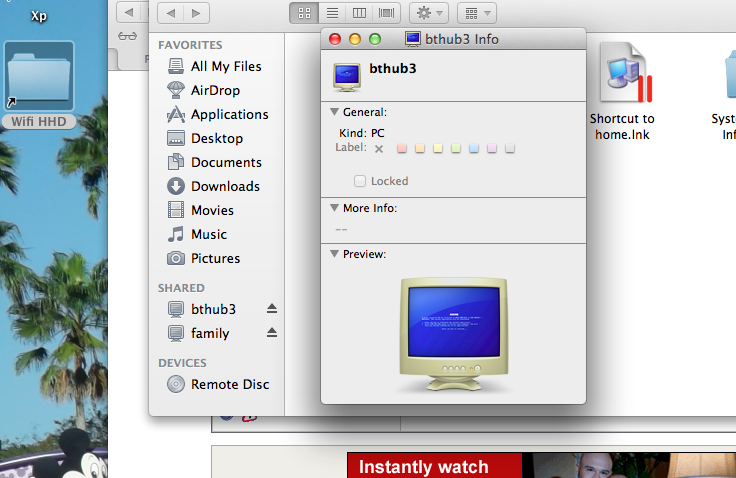Apply the blue label color
This screenshot has height=478, width=736.
point(474,148)
